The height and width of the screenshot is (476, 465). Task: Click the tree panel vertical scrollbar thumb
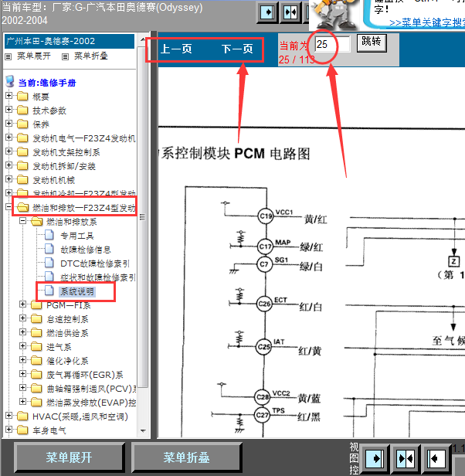pyautogui.click(x=143, y=217)
